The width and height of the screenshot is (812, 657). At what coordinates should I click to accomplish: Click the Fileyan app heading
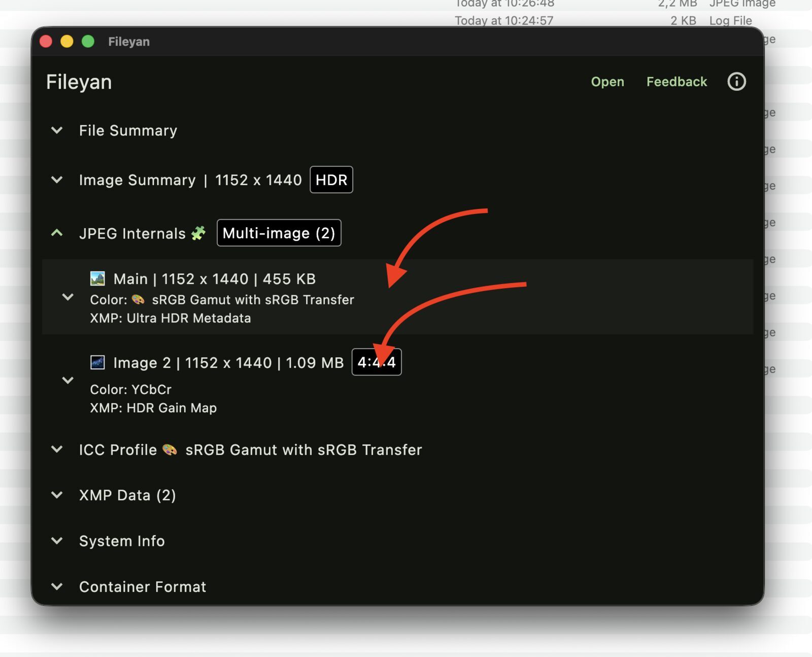tap(79, 82)
